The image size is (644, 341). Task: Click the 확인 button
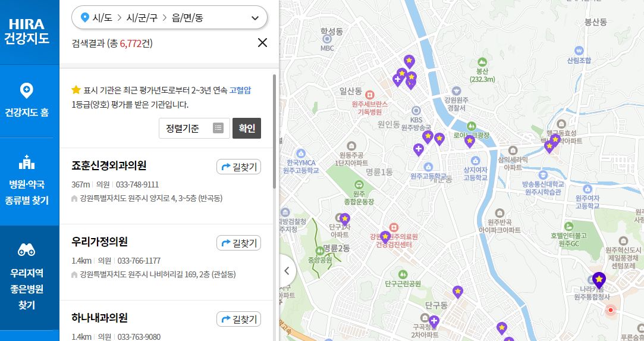(247, 128)
